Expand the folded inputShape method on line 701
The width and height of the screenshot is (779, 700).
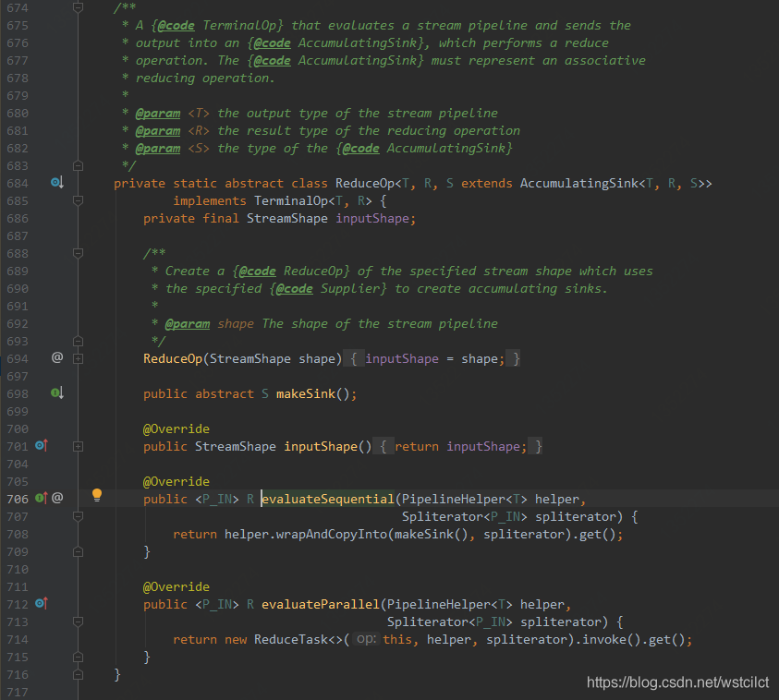[x=78, y=446]
